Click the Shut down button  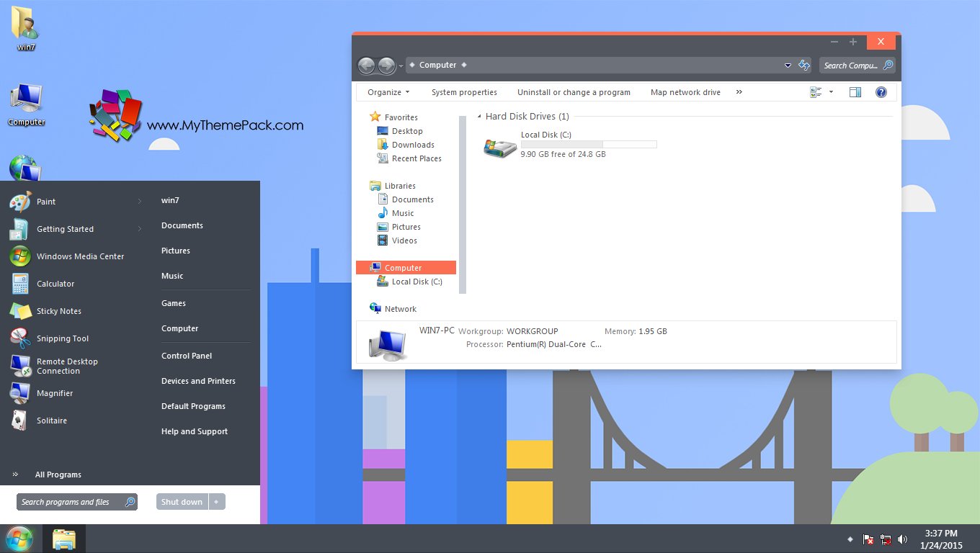point(182,502)
